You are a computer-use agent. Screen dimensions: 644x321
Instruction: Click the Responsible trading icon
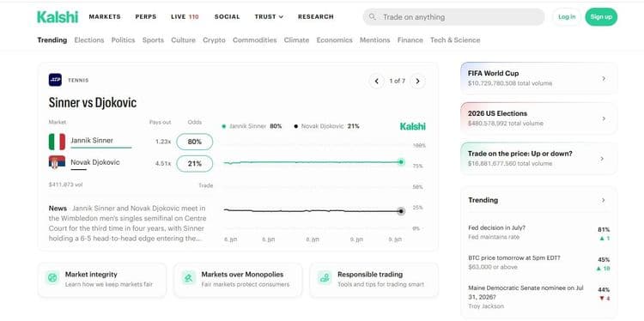(325, 278)
